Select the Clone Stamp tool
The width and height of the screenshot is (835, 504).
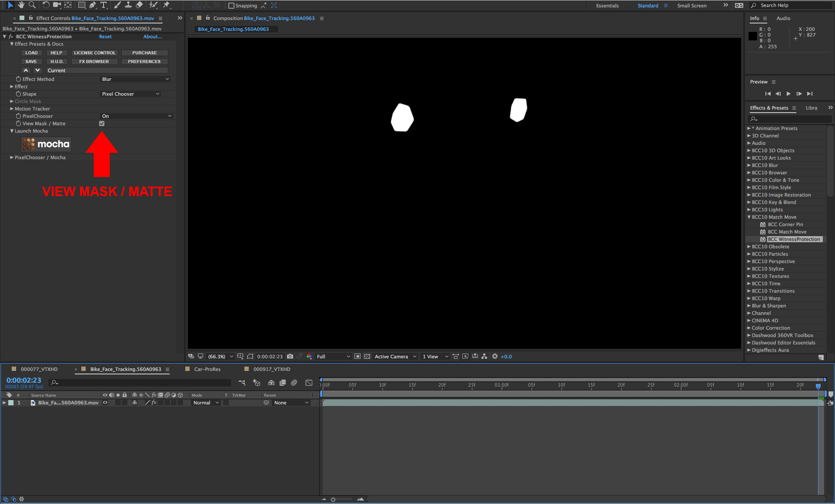pyautogui.click(x=128, y=5)
